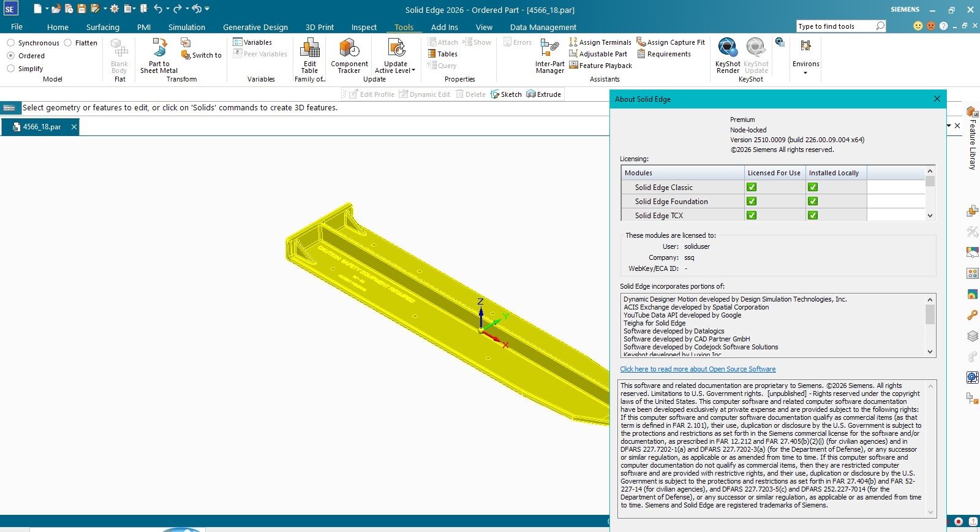Close the About Solid Edge dialog
Viewport: 980px width, 532px height.
[x=937, y=99]
